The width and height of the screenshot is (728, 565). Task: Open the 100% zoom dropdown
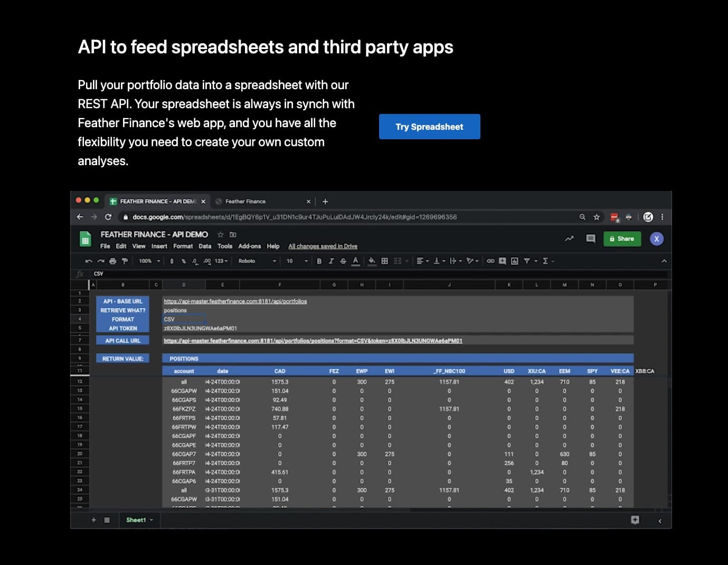pyautogui.click(x=149, y=261)
